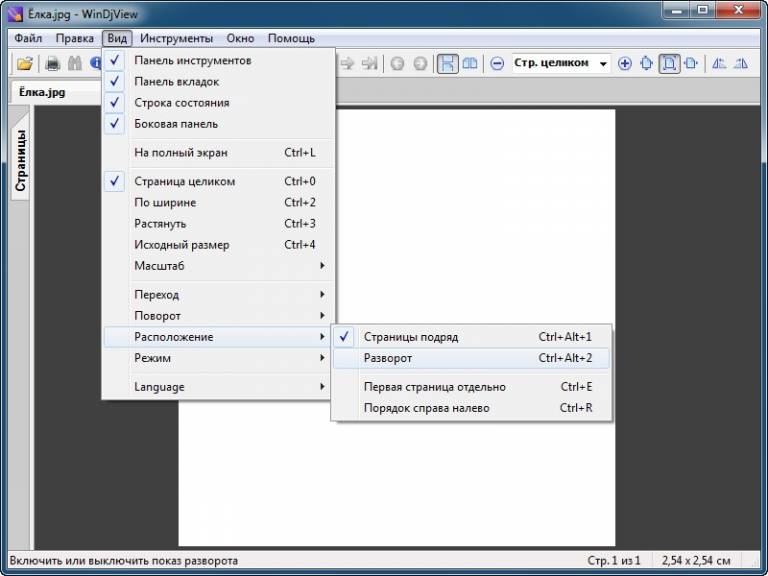This screenshot has height=576, width=768.
Task: Minimize the WinDjView window
Action: [678, 10]
